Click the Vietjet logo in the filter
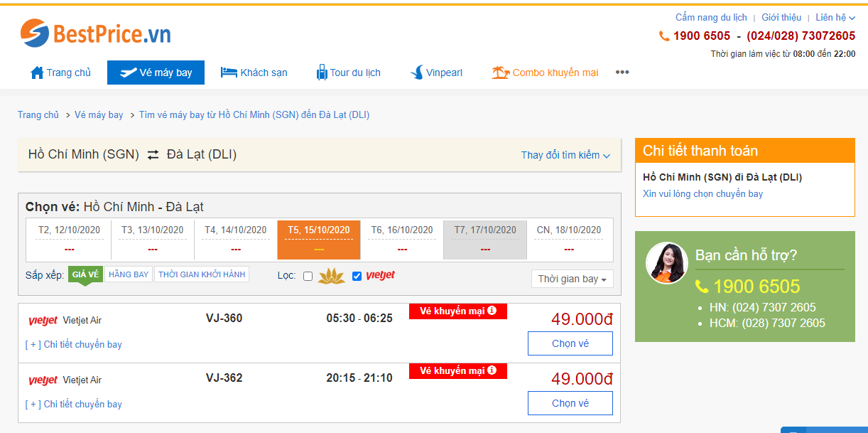This screenshot has width=868, height=433. click(381, 275)
